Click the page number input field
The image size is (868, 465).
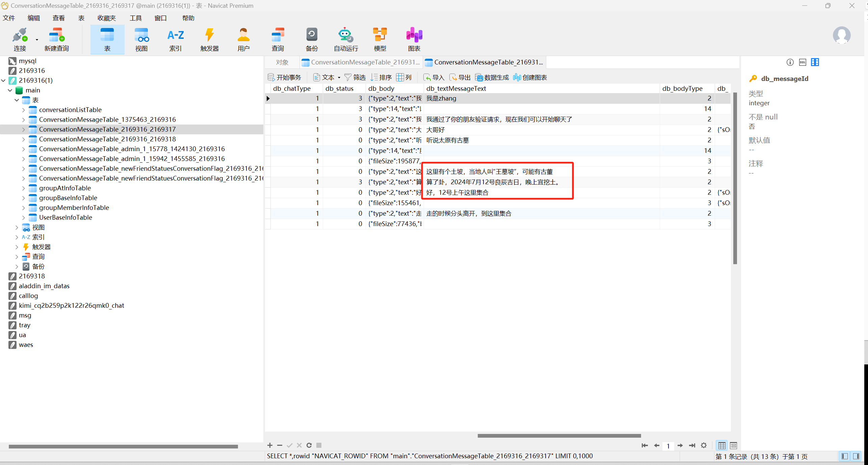click(x=668, y=446)
